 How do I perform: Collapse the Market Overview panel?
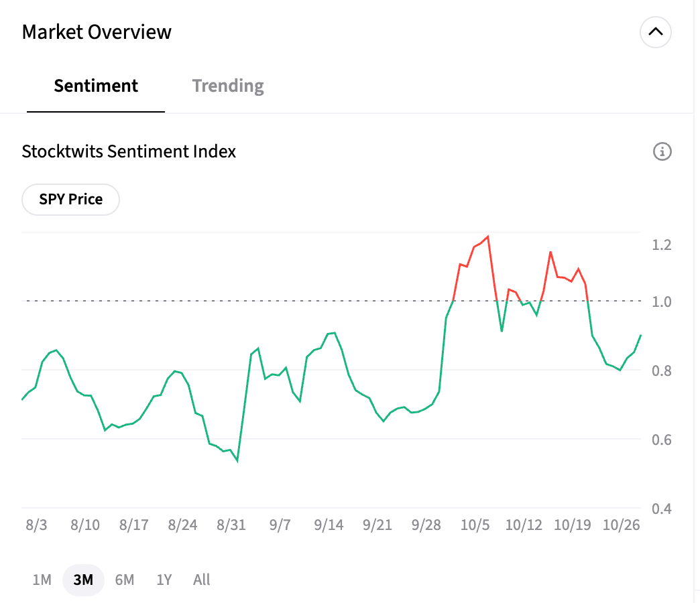click(x=655, y=31)
